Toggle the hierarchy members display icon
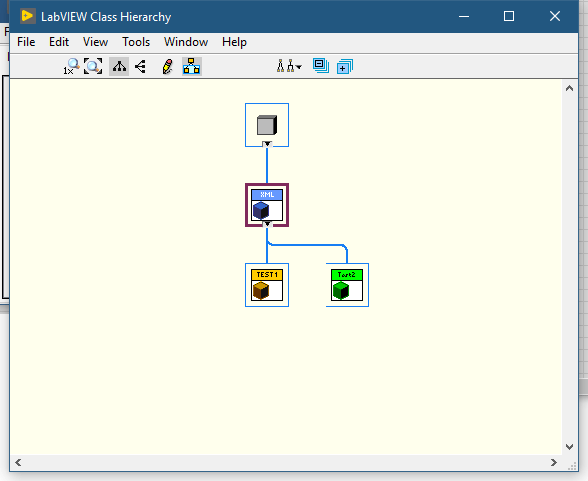Image resolution: width=588 pixels, height=481 pixels. [192, 67]
